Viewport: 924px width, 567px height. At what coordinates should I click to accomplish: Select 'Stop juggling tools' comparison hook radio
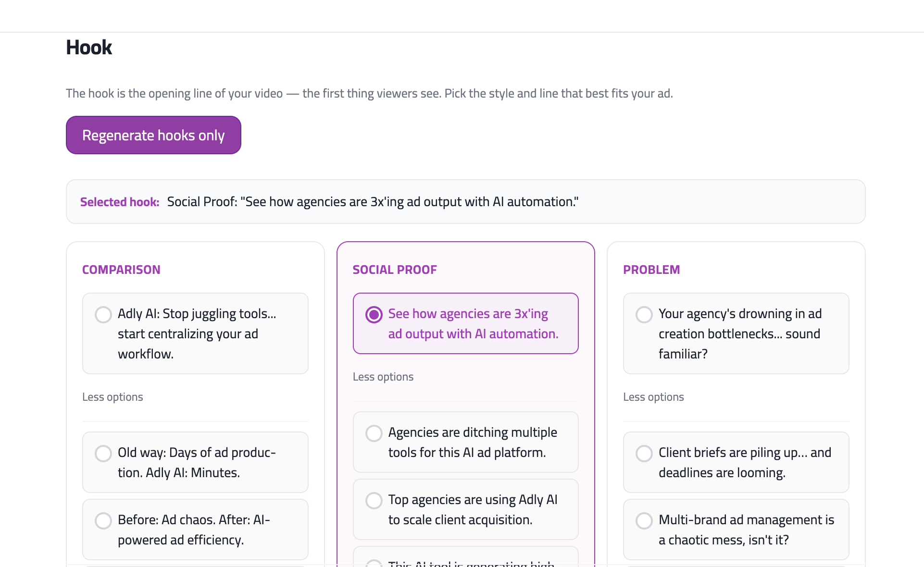coord(103,315)
